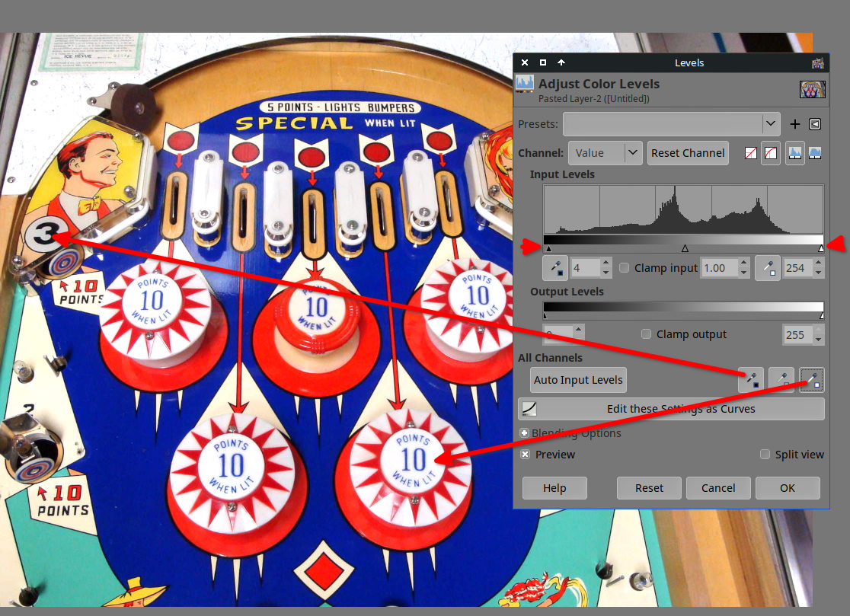Disable the Preview checkbox
Viewport: 850px width, 616px height.
pyautogui.click(x=525, y=455)
